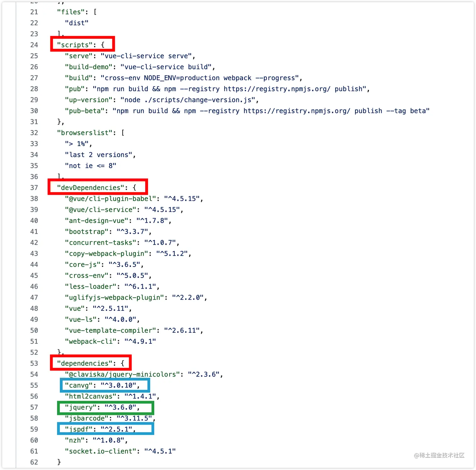Select the "less-loader" dependency line
476x470 pixels.
click(112, 287)
